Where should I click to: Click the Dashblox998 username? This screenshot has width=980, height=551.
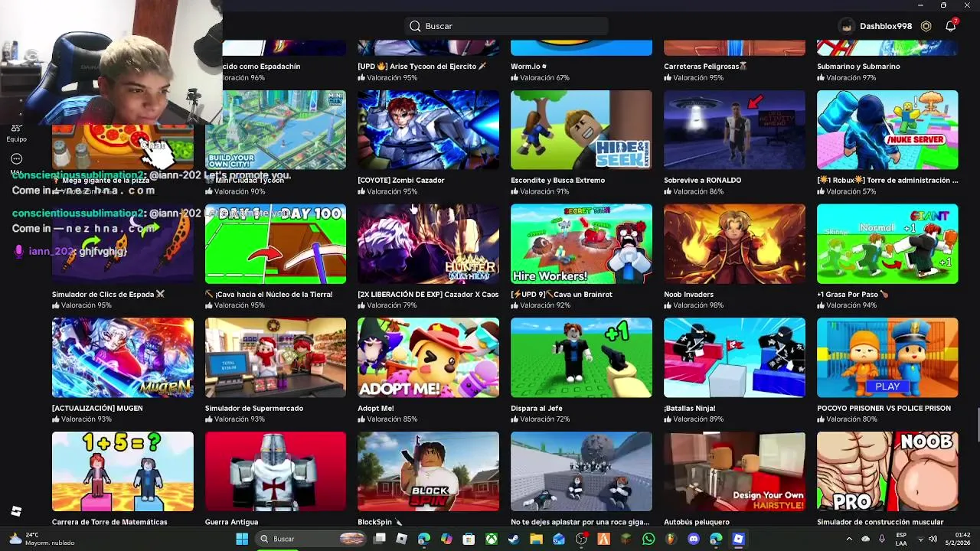click(x=885, y=26)
